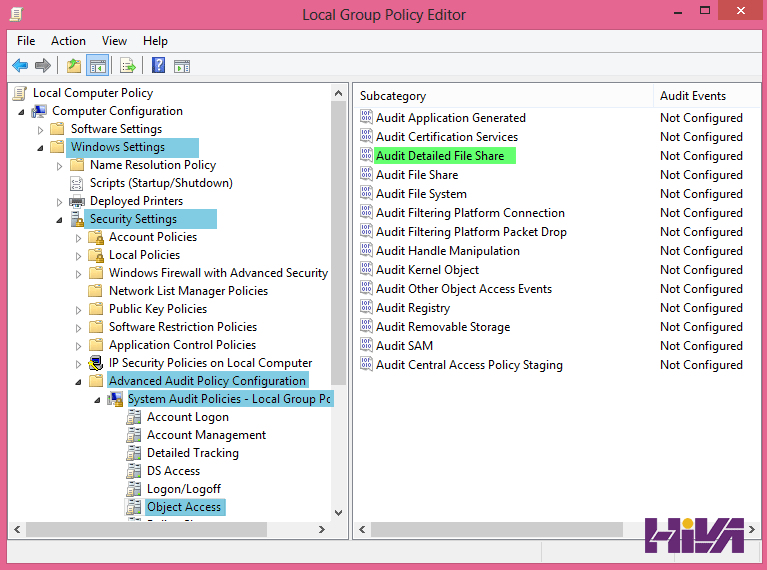Select Audit Filtering Platform Packet Drop

pos(471,232)
